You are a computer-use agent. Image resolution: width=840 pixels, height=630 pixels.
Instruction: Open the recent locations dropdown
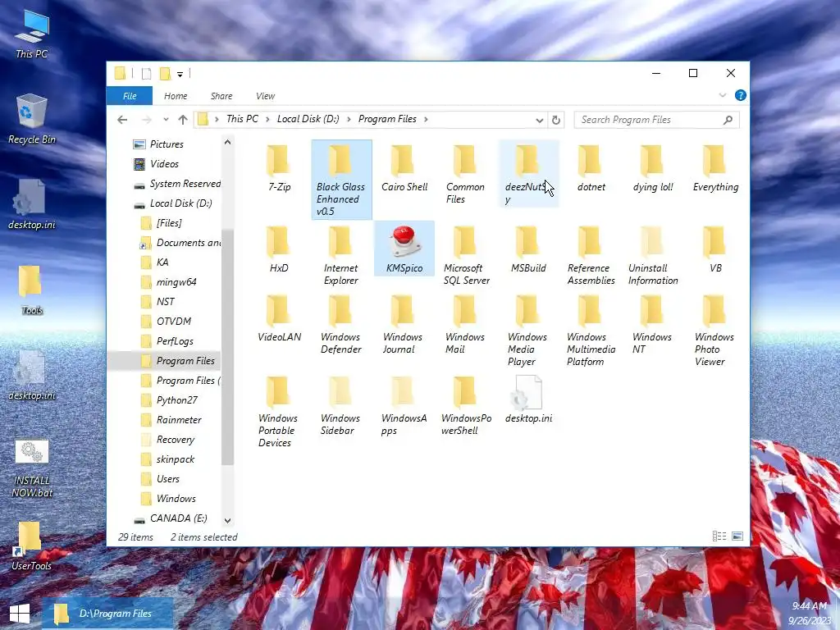166,120
